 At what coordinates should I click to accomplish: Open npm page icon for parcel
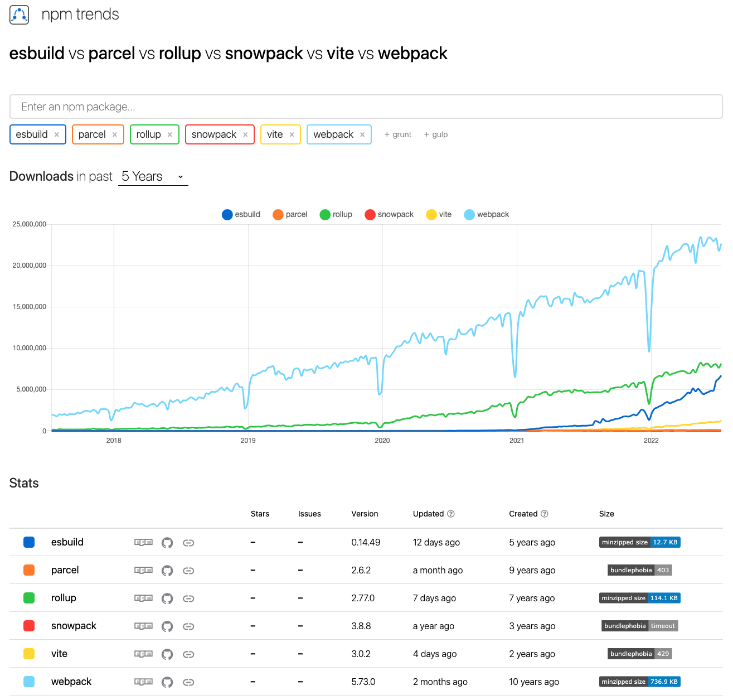tap(143, 570)
